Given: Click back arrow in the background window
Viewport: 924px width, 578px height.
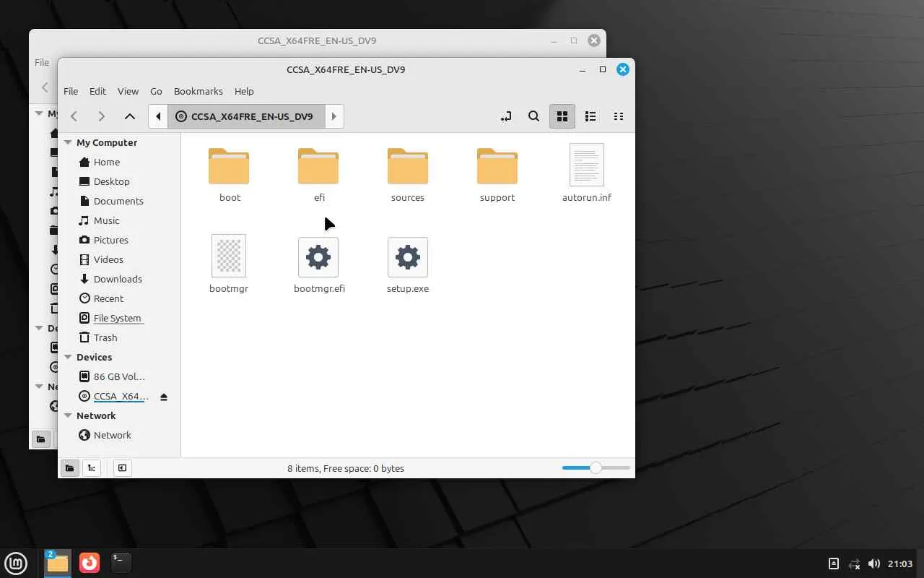Looking at the screenshot, I should click(x=45, y=87).
